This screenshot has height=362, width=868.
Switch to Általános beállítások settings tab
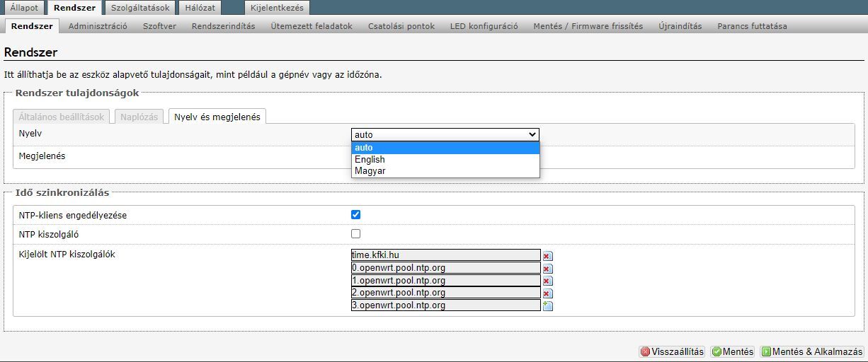tap(62, 117)
